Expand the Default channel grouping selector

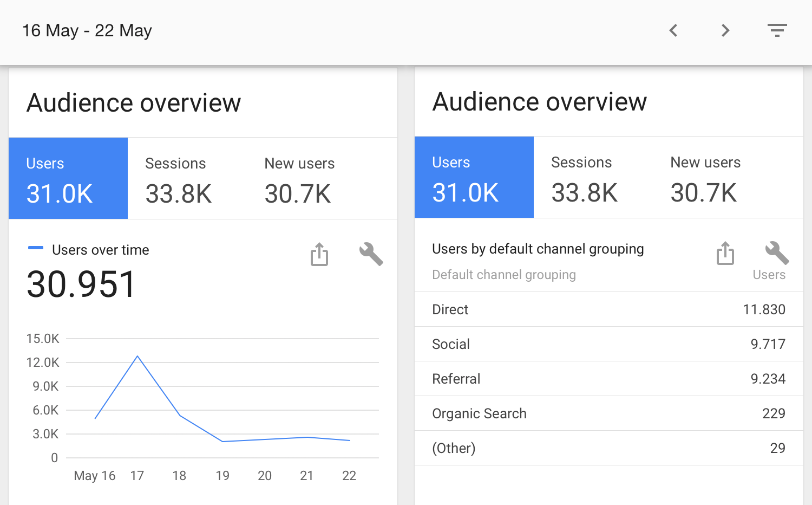[503, 275]
